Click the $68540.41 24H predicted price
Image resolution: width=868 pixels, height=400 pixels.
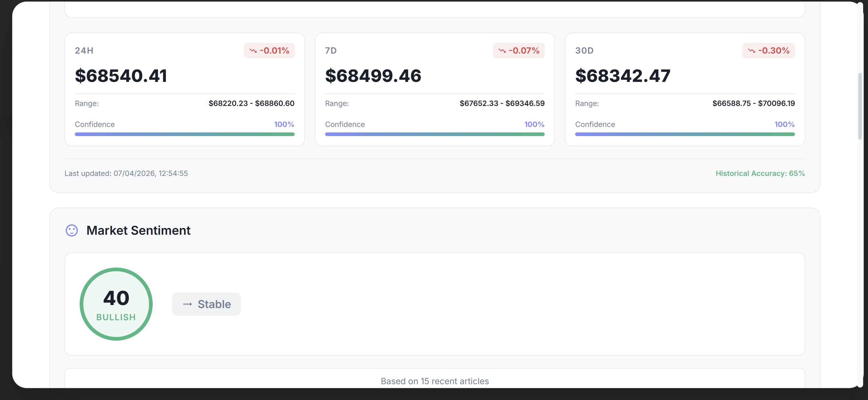click(121, 75)
